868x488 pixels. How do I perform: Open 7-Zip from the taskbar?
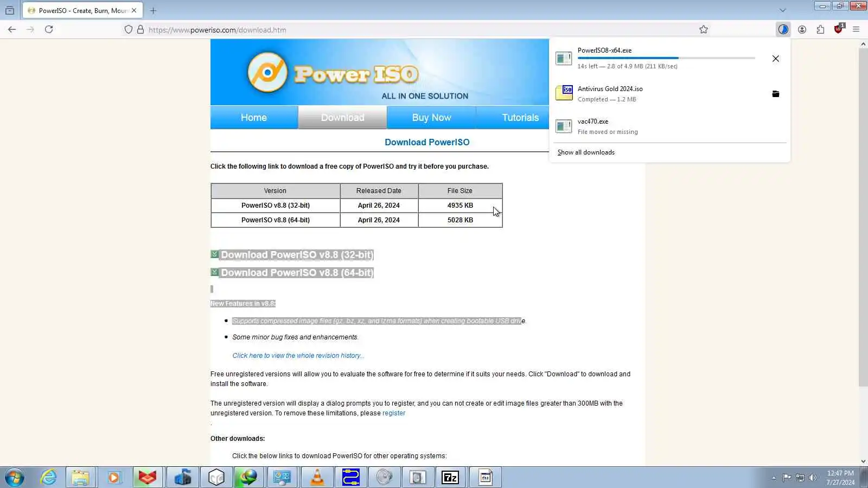pos(450,478)
